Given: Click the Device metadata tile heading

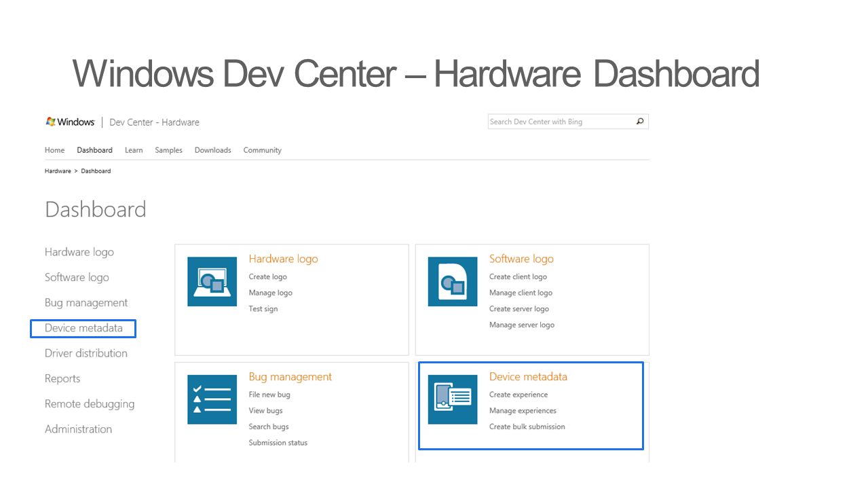Looking at the screenshot, I should (x=528, y=377).
